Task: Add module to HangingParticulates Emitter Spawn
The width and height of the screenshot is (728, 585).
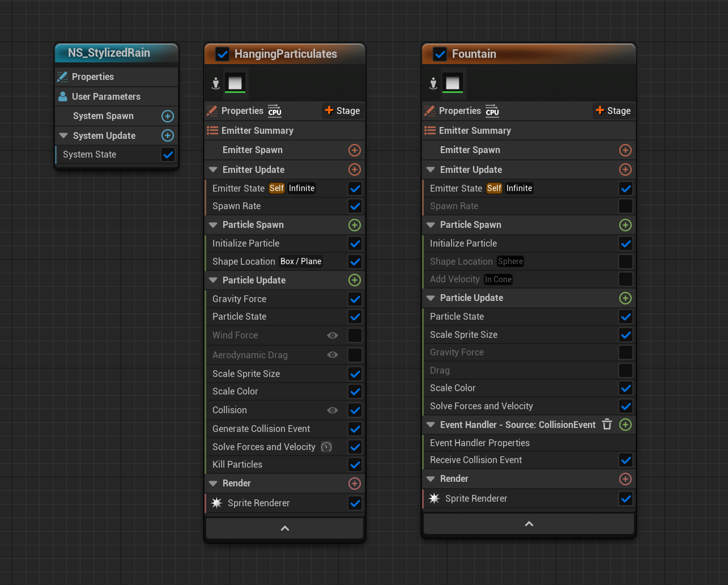Action: pyautogui.click(x=355, y=150)
